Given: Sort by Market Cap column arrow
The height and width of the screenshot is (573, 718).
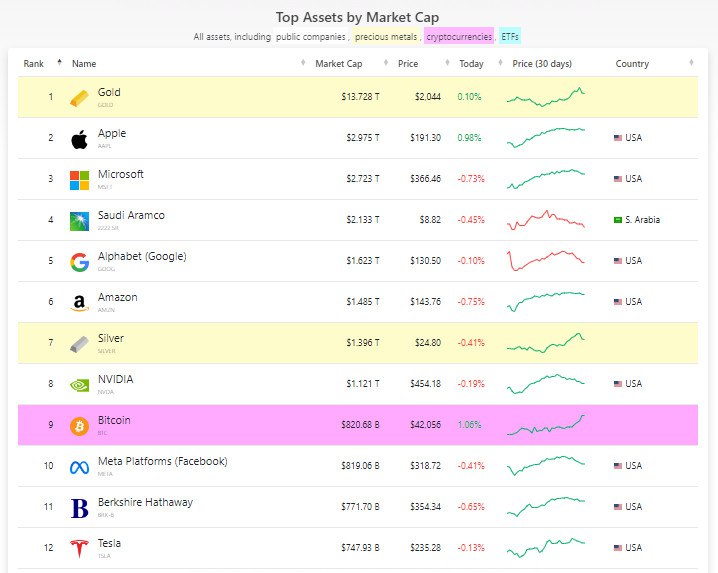Looking at the screenshot, I should pyautogui.click(x=386, y=62).
